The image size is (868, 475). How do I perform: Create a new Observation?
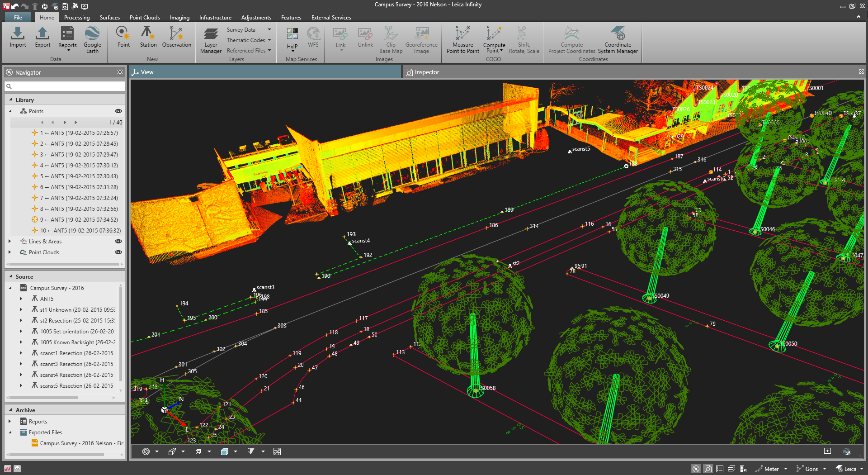176,37
